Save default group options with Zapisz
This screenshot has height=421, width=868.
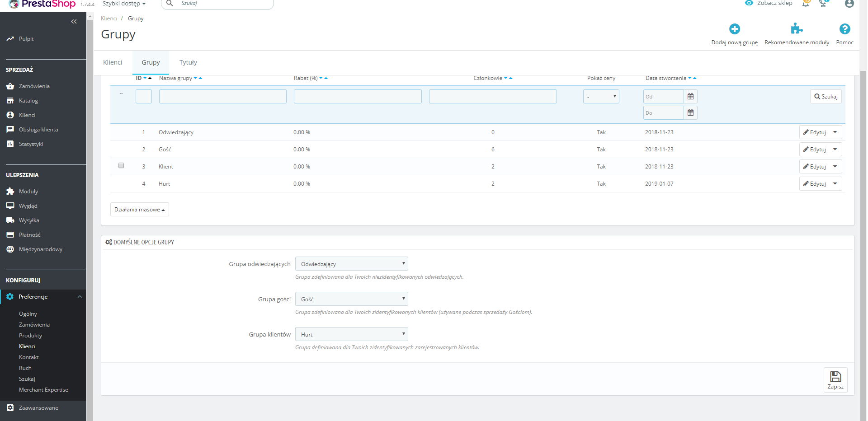click(835, 380)
